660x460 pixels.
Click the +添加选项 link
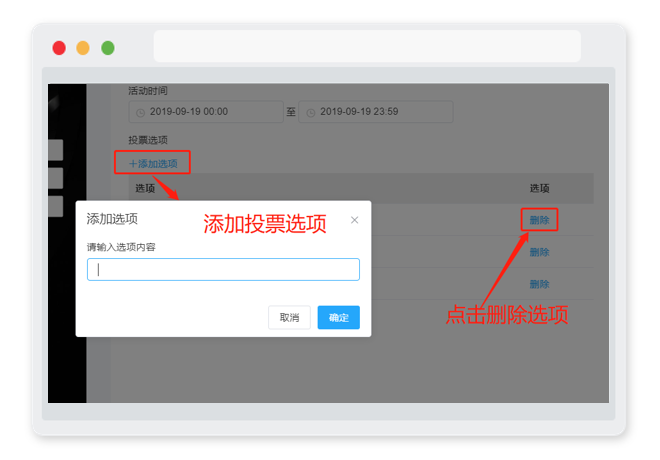[153, 163]
